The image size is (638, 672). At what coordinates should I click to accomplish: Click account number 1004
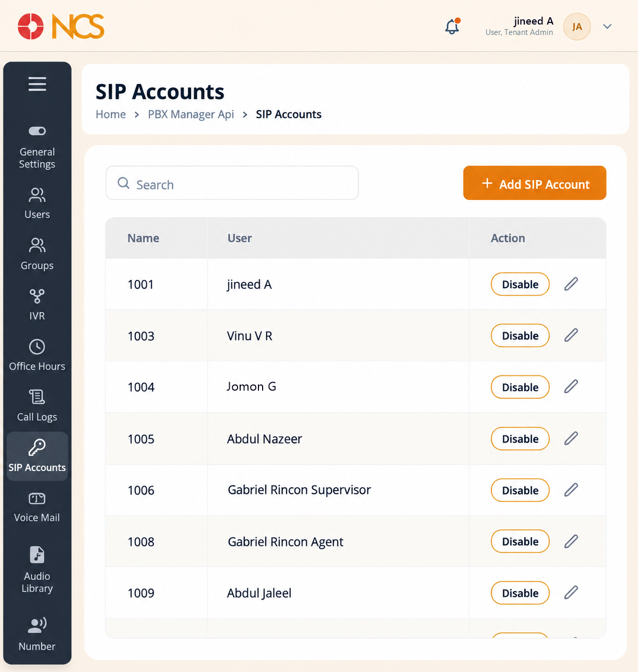pyautogui.click(x=141, y=387)
